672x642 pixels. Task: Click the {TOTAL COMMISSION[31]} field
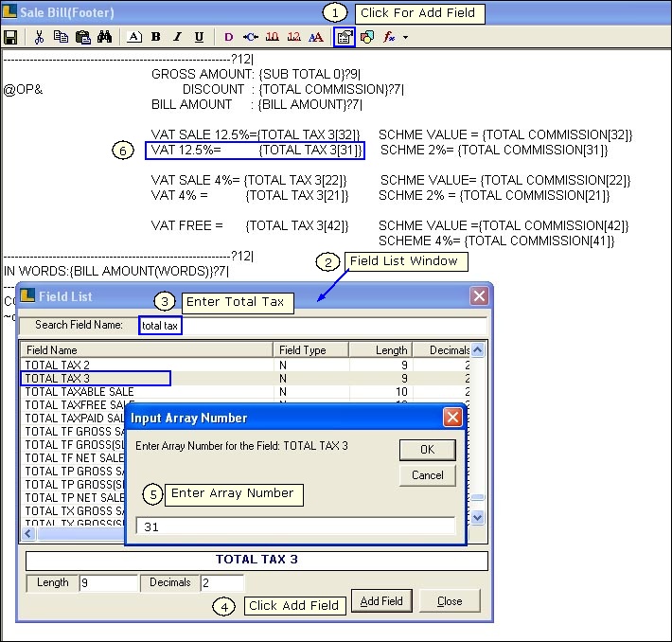point(533,151)
